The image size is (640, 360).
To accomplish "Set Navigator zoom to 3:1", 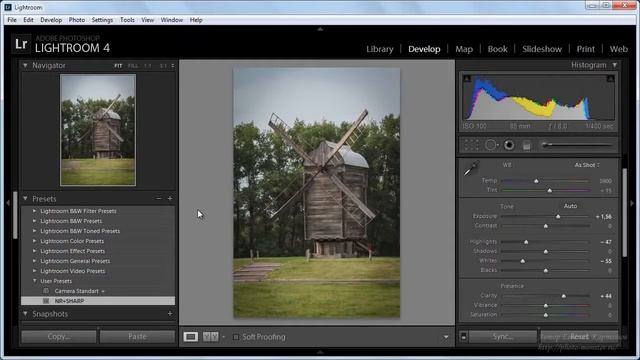I will (163, 66).
